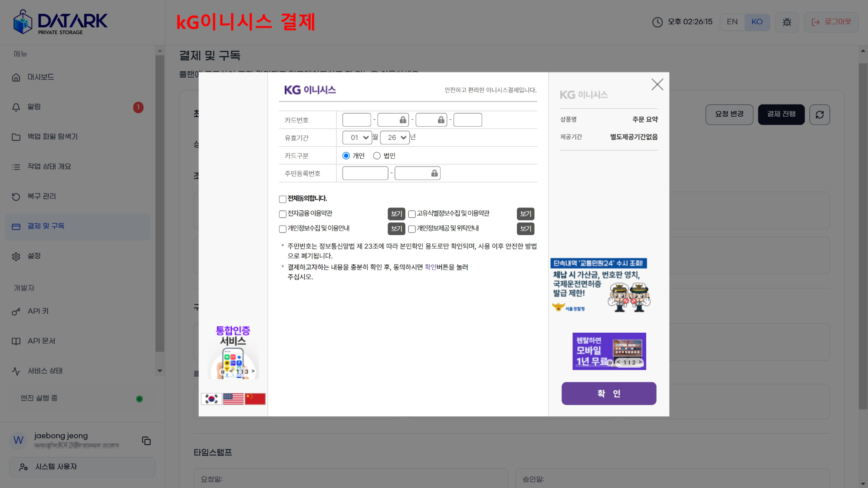
Task: Open 백업 파일 탐색기 menu item
Action: (77, 137)
